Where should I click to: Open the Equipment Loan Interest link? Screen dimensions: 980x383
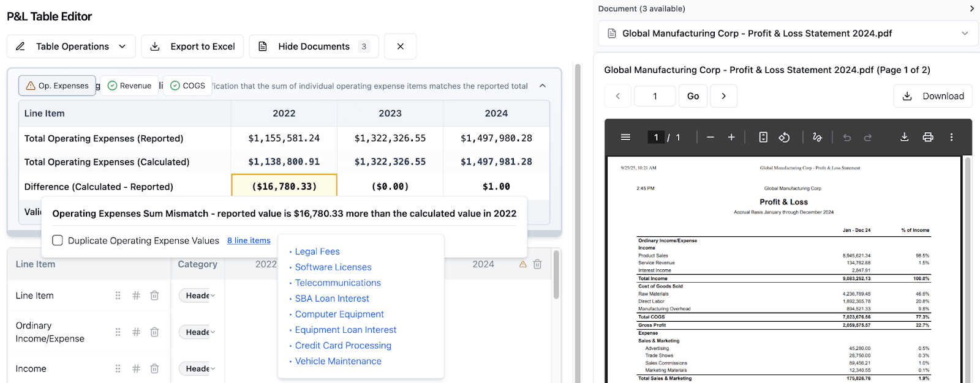click(345, 330)
